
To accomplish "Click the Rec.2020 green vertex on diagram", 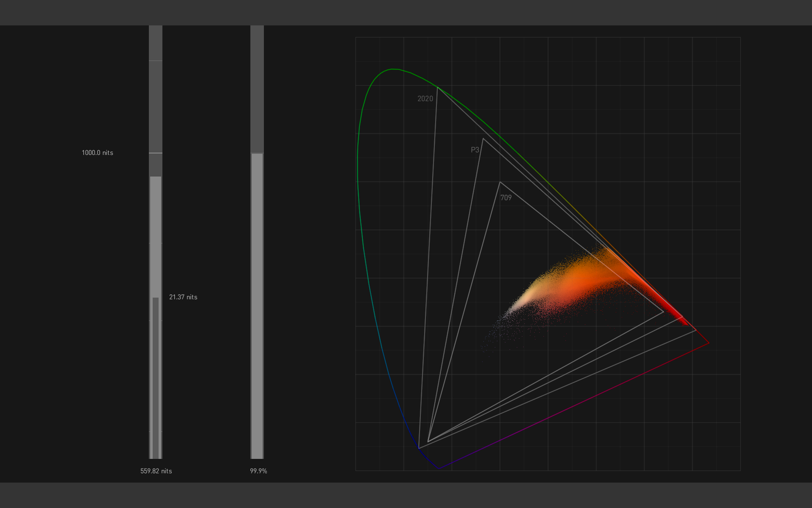I will (437, 88).
